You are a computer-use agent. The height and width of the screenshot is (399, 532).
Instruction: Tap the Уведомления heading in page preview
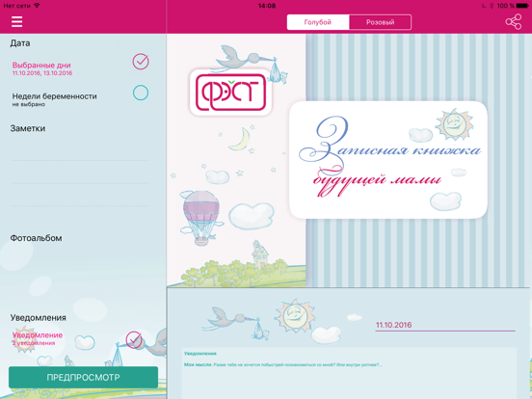coord(200,354)
